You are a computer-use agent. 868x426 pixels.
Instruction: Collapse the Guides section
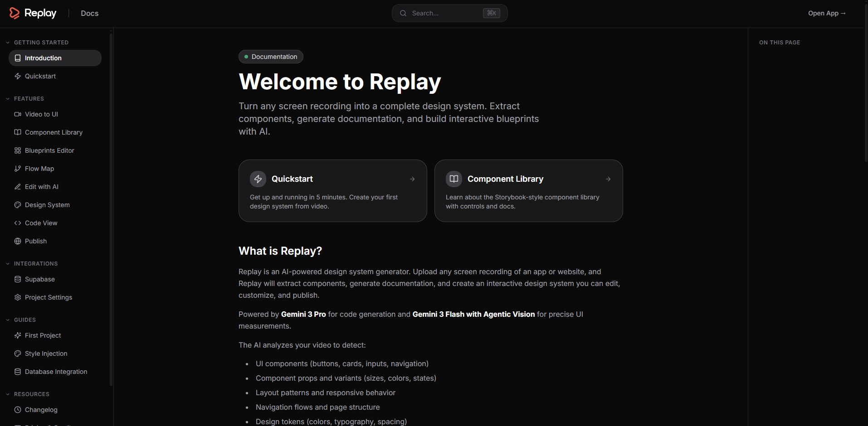tap(8, 320)
